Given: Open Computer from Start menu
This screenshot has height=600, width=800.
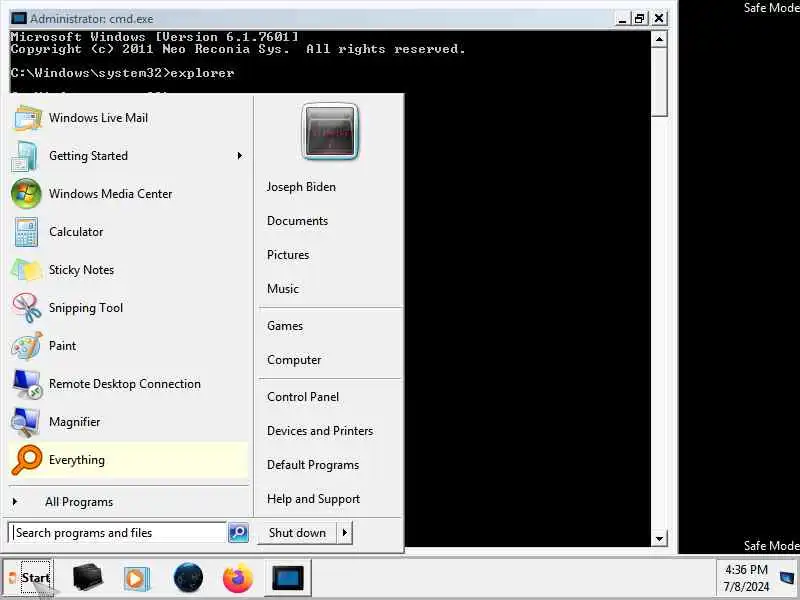Looking at the screenshot, I should [294, 360].
